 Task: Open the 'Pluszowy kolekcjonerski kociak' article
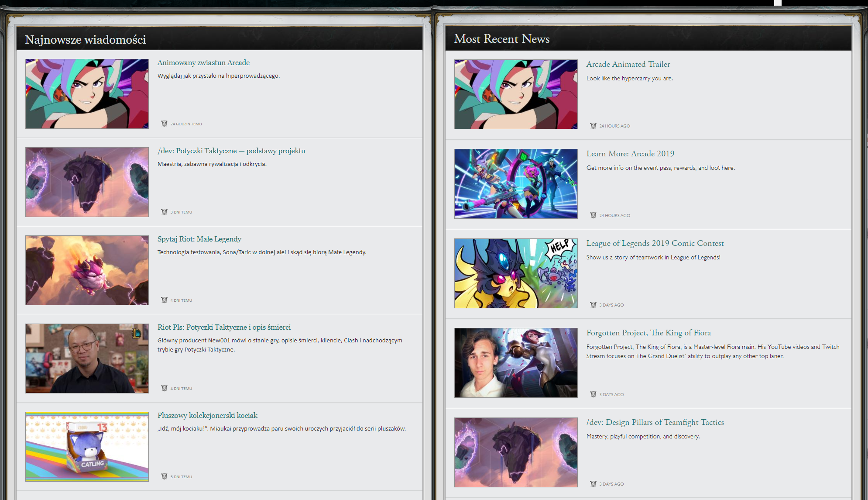pyautogui.click(x=207, y=415)
